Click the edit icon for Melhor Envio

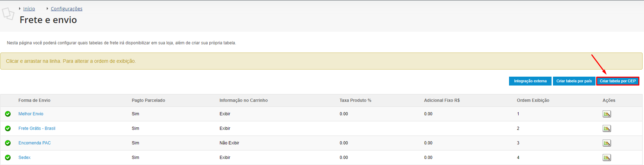pyautogui.click(x=606, y=114)
